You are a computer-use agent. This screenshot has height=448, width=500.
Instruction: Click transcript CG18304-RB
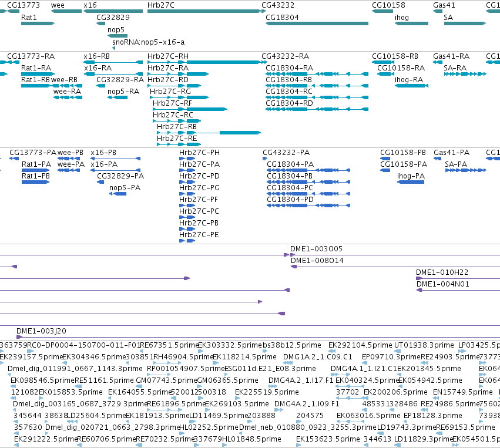point(288,80)
